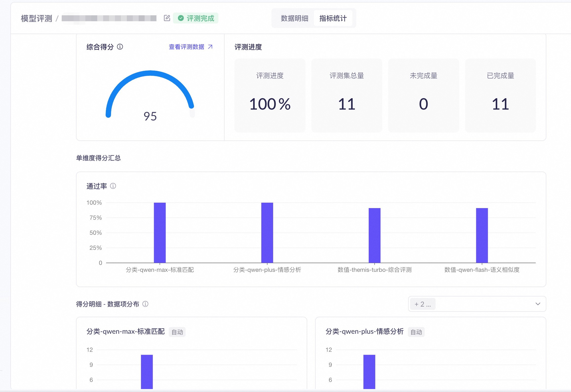
Task: Click the 数值-themis-turbo-综合评测 pass rate bar
Action: [375, 235]
